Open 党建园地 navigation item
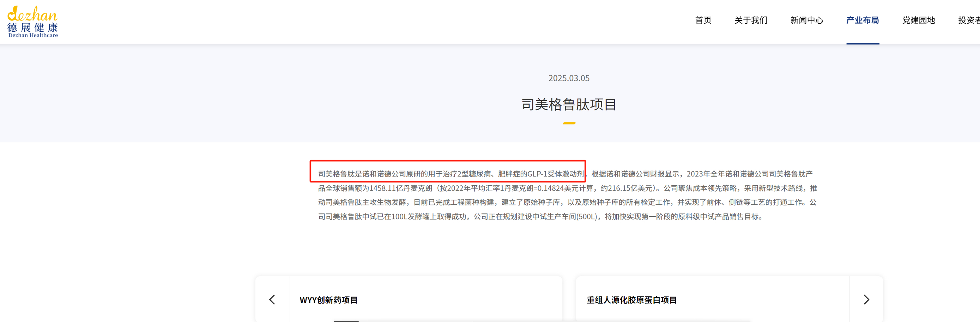The width and height of the screenshot is (980, 322). (918, 20)
